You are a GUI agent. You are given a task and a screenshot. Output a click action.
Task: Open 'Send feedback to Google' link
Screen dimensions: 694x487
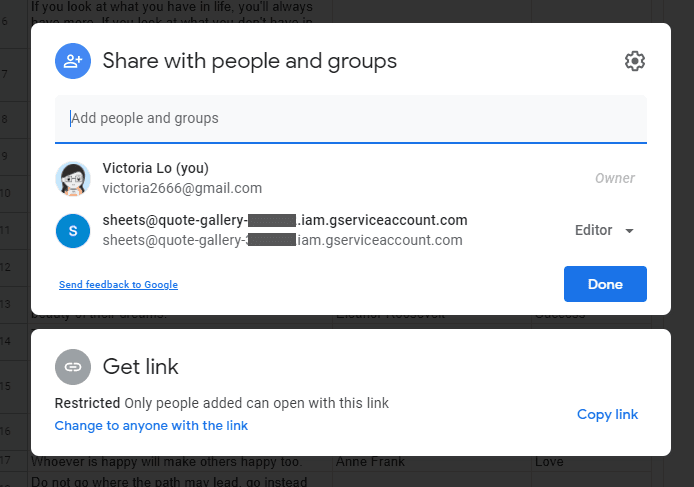click(118, 285)
